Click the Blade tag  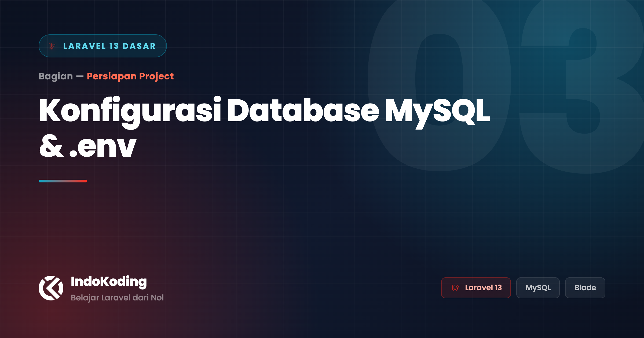tap(585, 288)
